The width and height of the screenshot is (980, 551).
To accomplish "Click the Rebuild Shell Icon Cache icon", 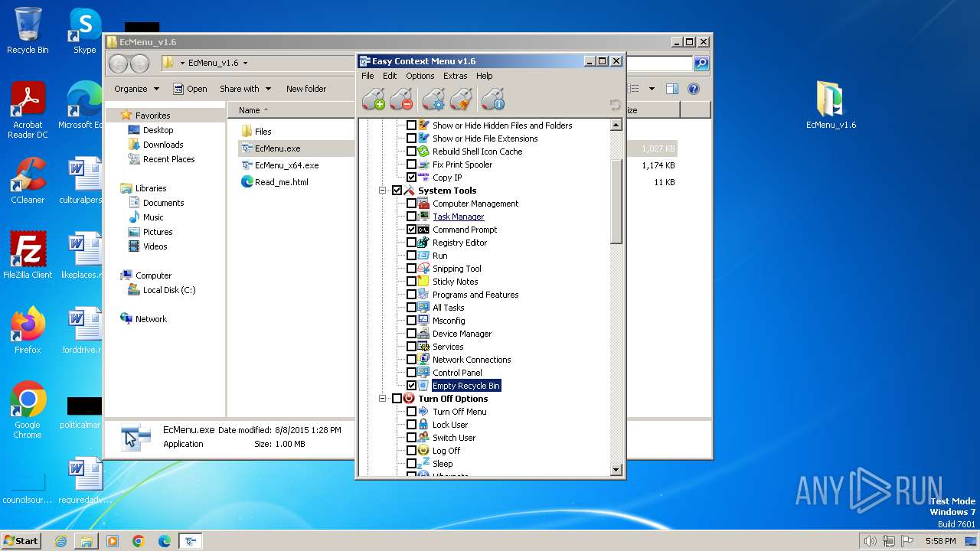I will [x=423, y=152].
